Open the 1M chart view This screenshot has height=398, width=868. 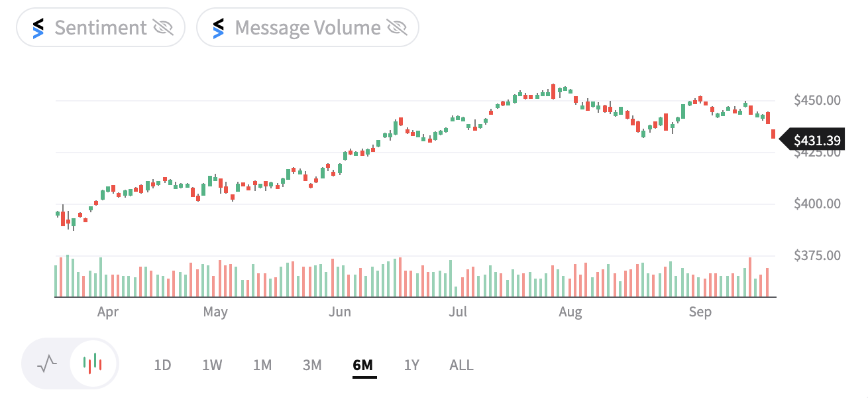(x=262, y=364)
